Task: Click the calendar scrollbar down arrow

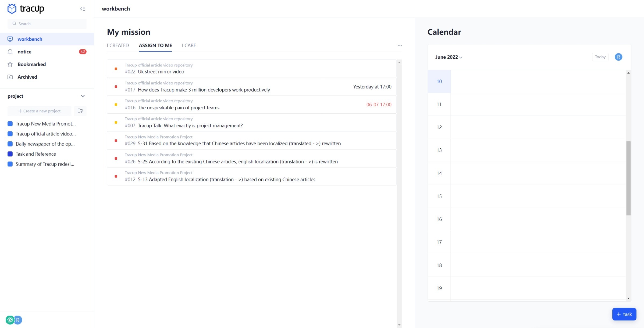Action: [628, 298]
